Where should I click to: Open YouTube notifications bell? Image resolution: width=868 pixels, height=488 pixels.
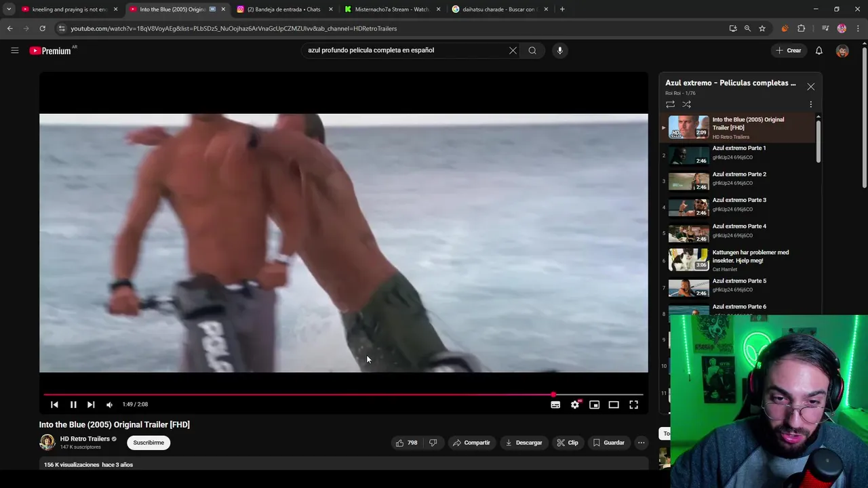pos(819,50)
